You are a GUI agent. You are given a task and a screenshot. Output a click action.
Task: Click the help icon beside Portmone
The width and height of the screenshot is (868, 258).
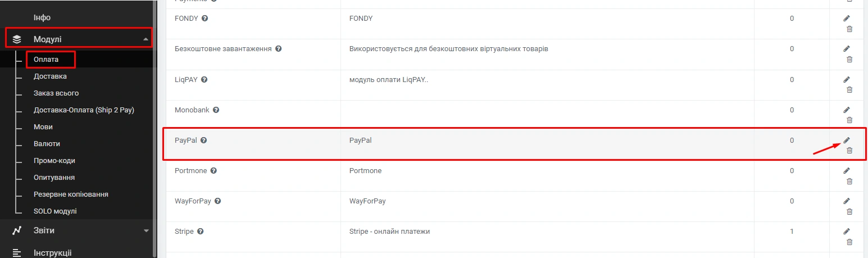[213, 170]
